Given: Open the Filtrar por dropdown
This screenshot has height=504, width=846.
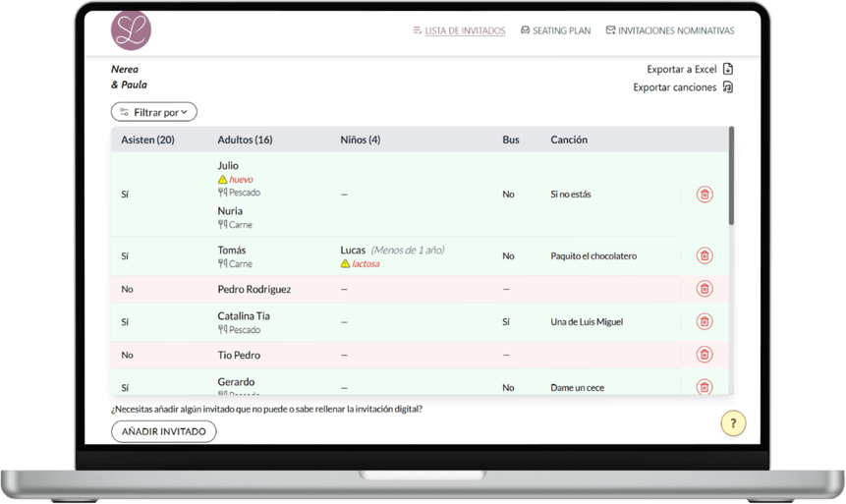Looking at the screenshot, I should [153, 112].
